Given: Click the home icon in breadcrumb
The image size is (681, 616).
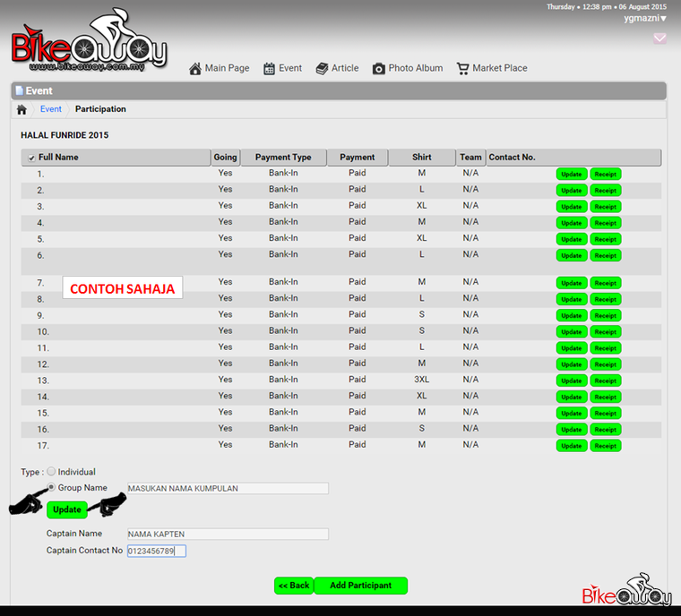Looking at the screenshot, I should 22,109.
